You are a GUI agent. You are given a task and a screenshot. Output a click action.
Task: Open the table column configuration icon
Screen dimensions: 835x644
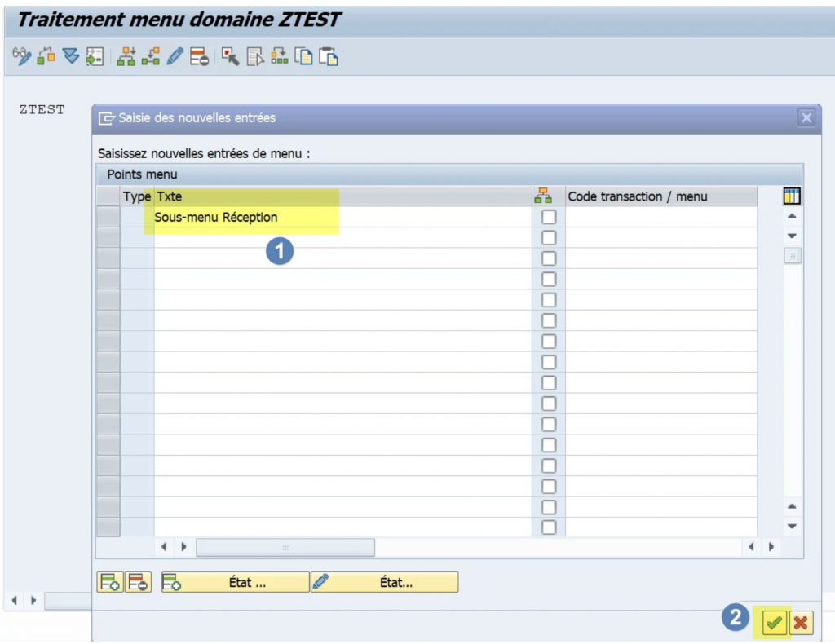pos(792,196)
